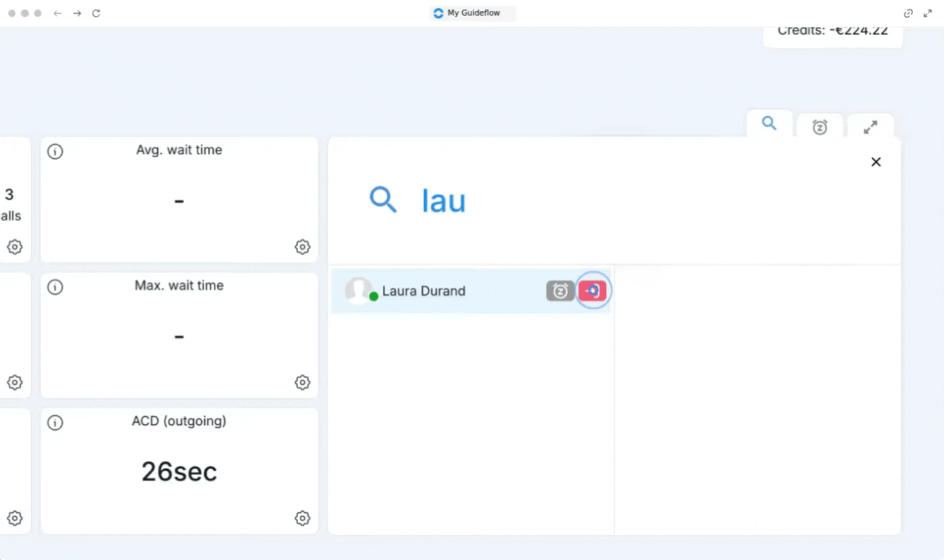Open settings gear on Avg. wait time card
Screen dimensions: 944x560
[302, 247]
